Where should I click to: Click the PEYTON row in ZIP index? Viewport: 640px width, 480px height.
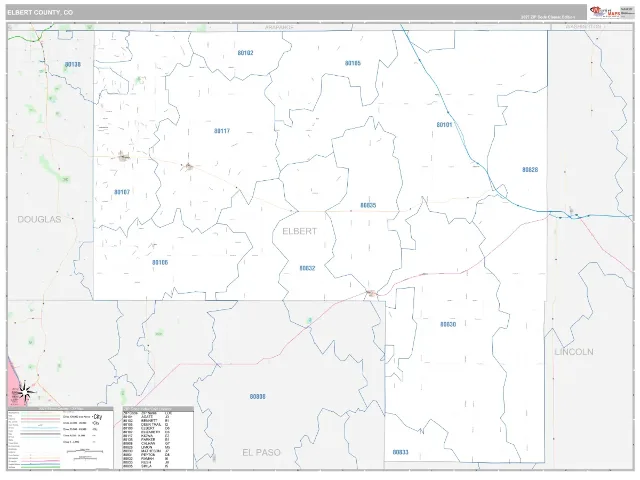[147, 455]
